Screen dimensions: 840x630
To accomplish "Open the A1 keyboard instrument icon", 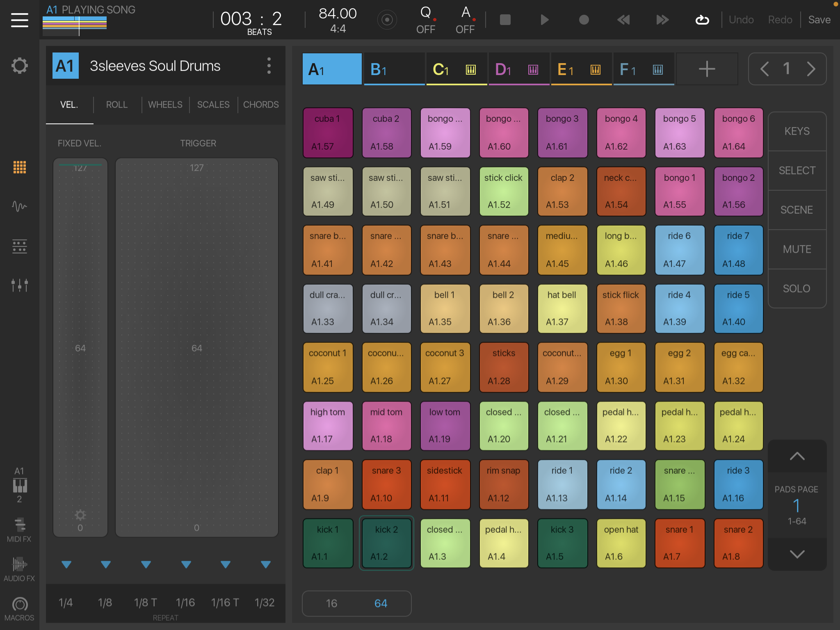I will tap(19, 485).
